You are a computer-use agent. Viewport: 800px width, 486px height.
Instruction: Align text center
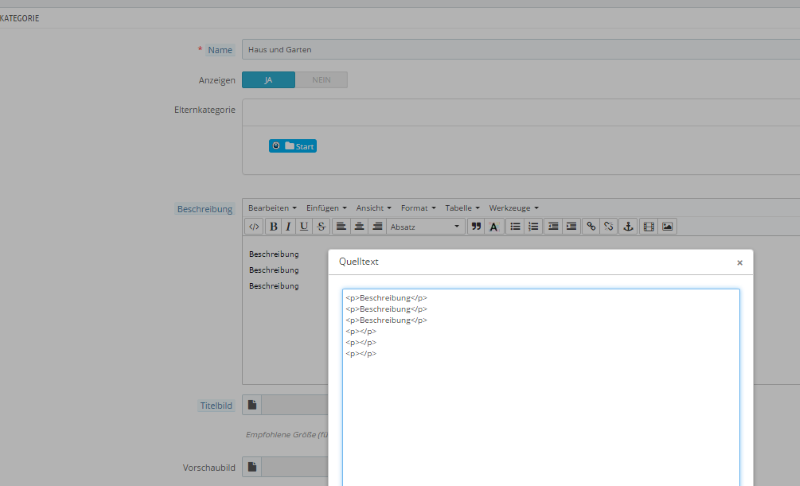(359, 227)
